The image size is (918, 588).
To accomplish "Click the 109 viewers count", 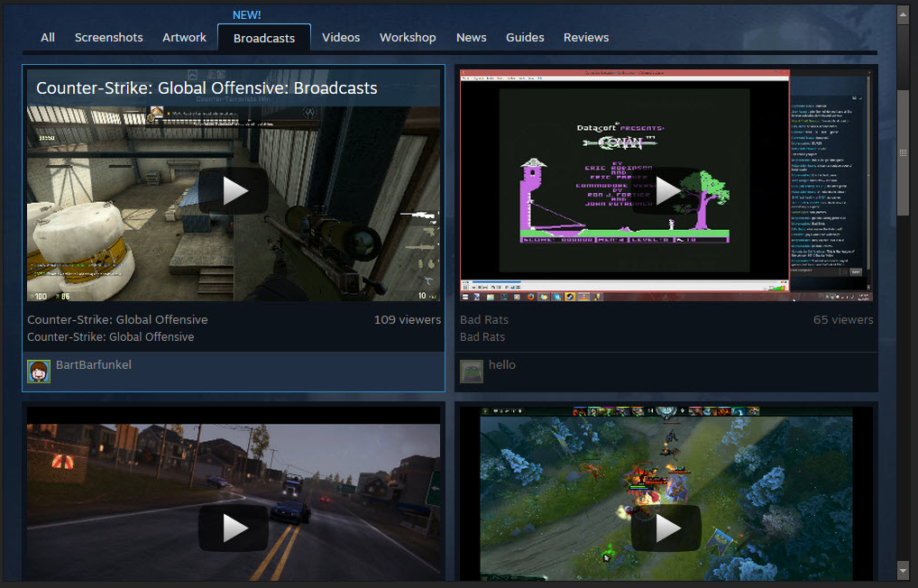I will click(x=408, y=320).
